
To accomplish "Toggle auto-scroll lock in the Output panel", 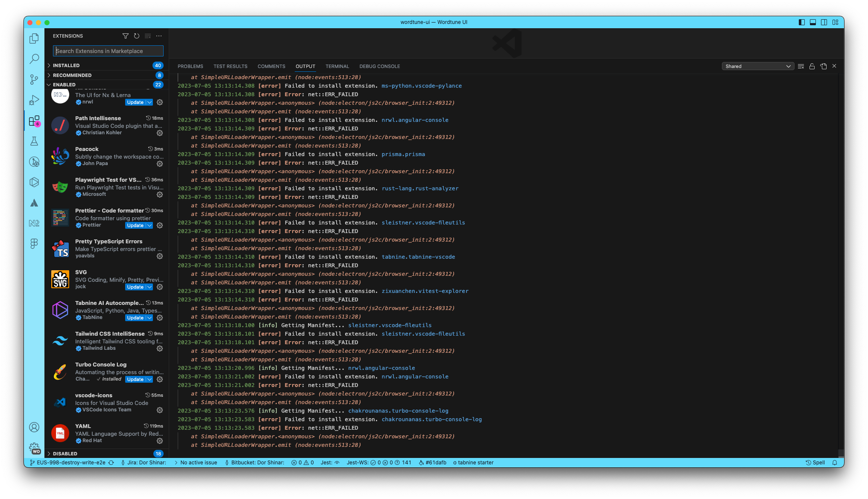I will coord(812,66).
